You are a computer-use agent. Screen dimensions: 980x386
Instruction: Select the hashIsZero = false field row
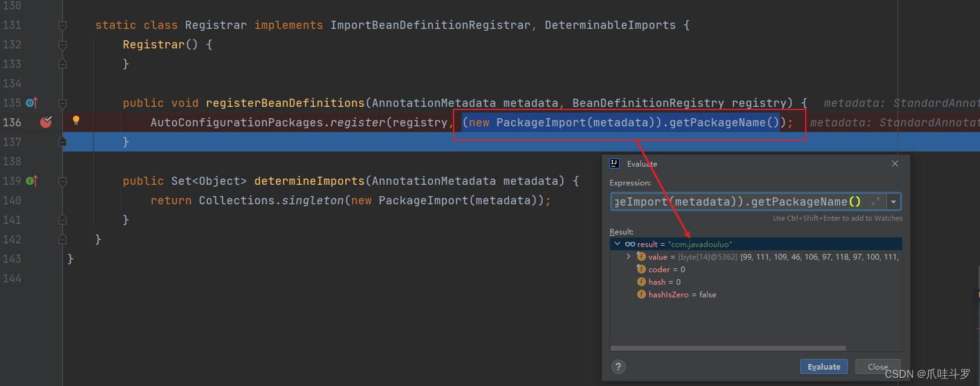point(756,294)
